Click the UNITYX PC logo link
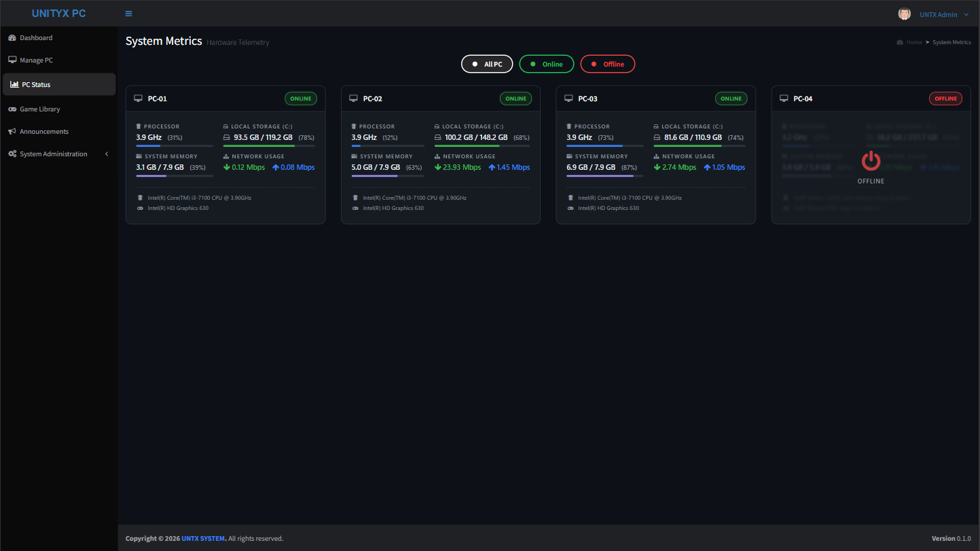 point(59,14)
